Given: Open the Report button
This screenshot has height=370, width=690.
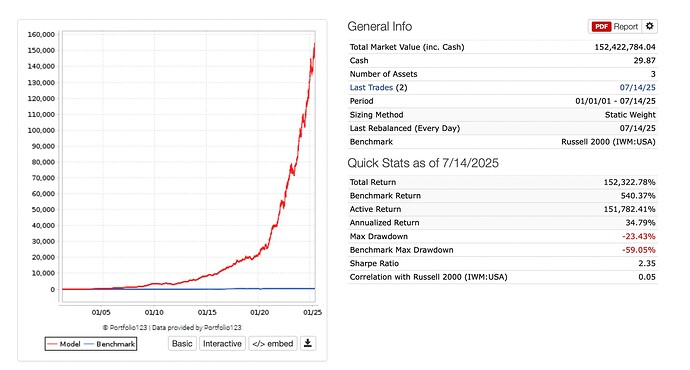Looking at the screenshot, I should (615, 26).
